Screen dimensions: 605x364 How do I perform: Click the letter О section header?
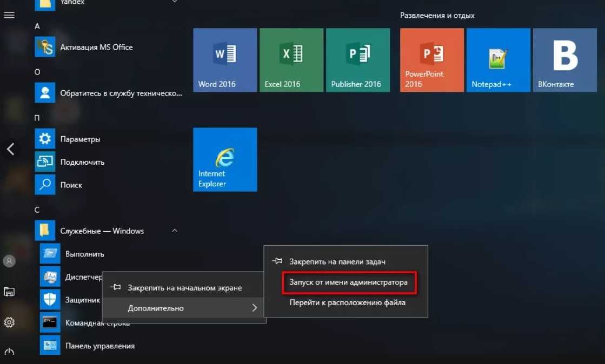[x=37, y=72]
